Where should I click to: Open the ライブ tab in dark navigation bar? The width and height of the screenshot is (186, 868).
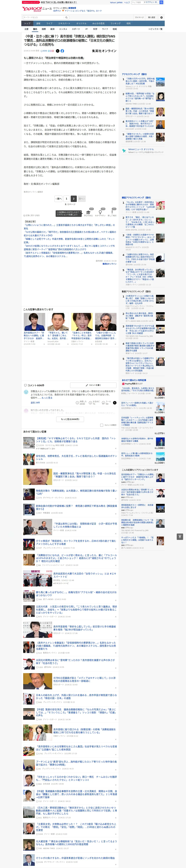[49, 23]
